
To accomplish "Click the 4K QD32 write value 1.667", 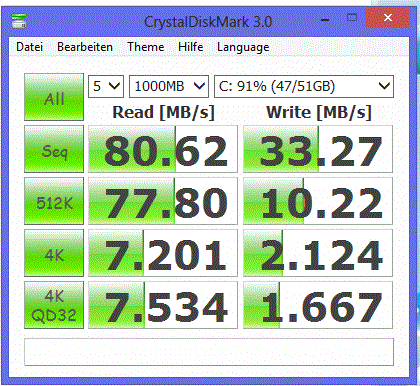I will (318, 305).
